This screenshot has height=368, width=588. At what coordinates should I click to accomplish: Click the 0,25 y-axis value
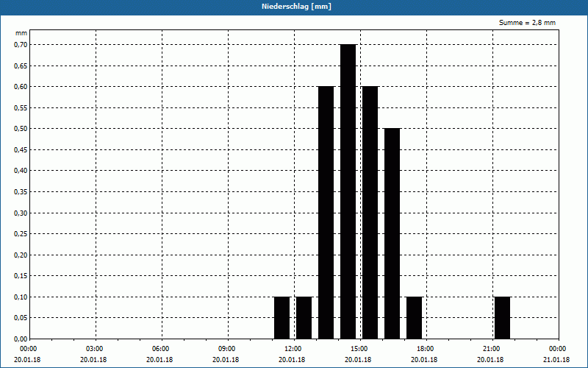point(21,234)
